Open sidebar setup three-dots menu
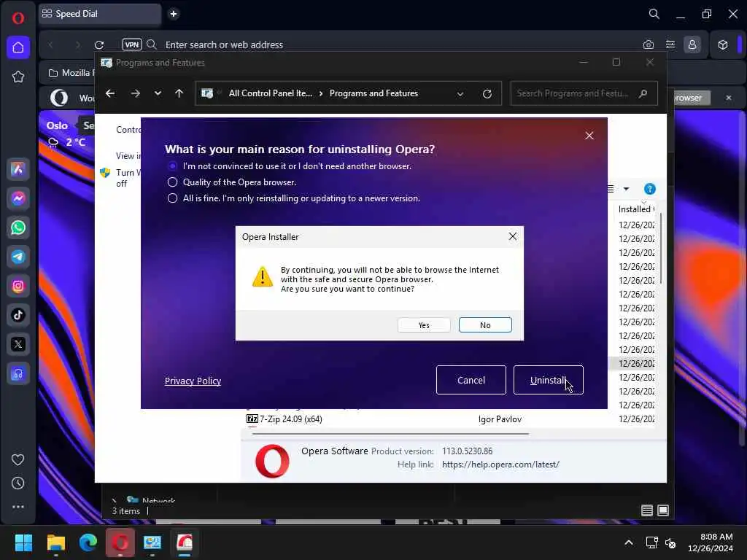747x560 pixels. coord(18,507)
